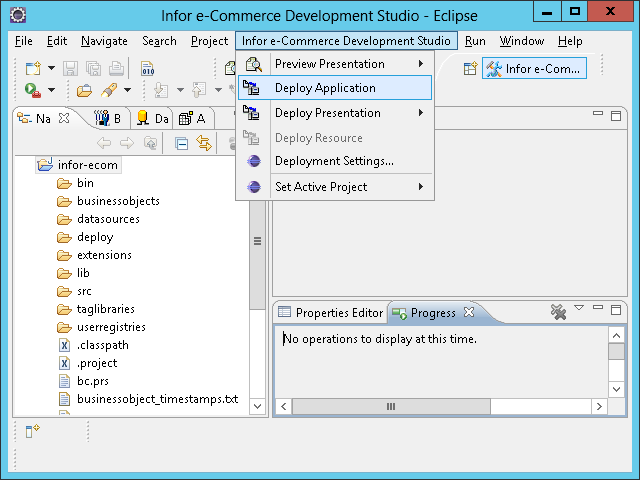Select the businessobjects folder in tree
Viewport: 640px width, 480px height.
[x=118, y=201]
